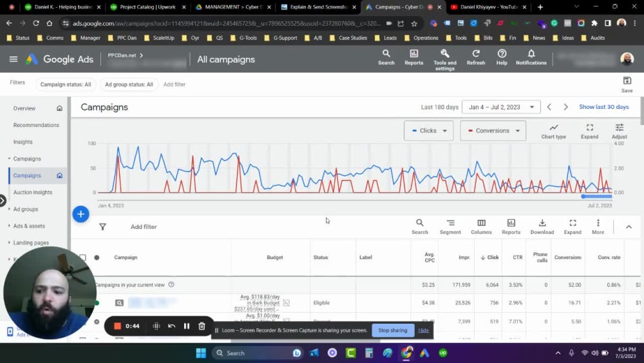Open the Segment tool
The width and height of the screenshot is (644, 363).
[x=450, y=226]
